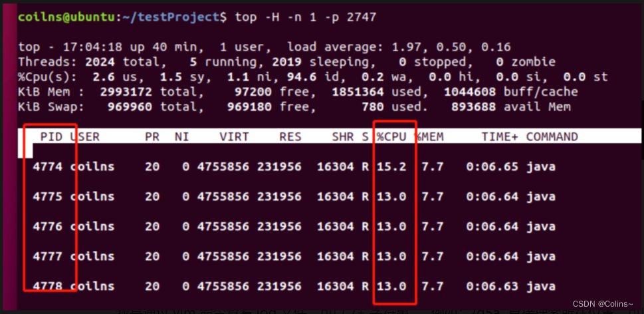Click the 13.0 %CPU value of thread 4778
644x314 pixels.
coord(391,286)
